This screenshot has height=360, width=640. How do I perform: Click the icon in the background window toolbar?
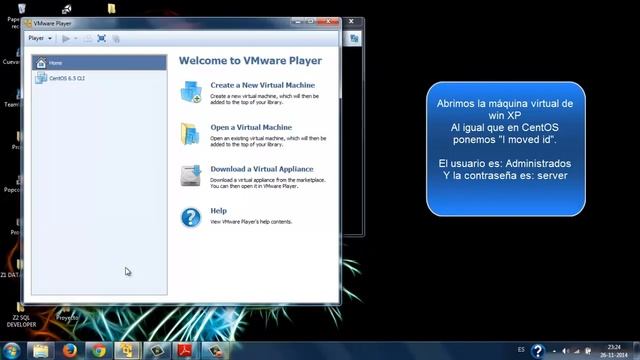354,39
